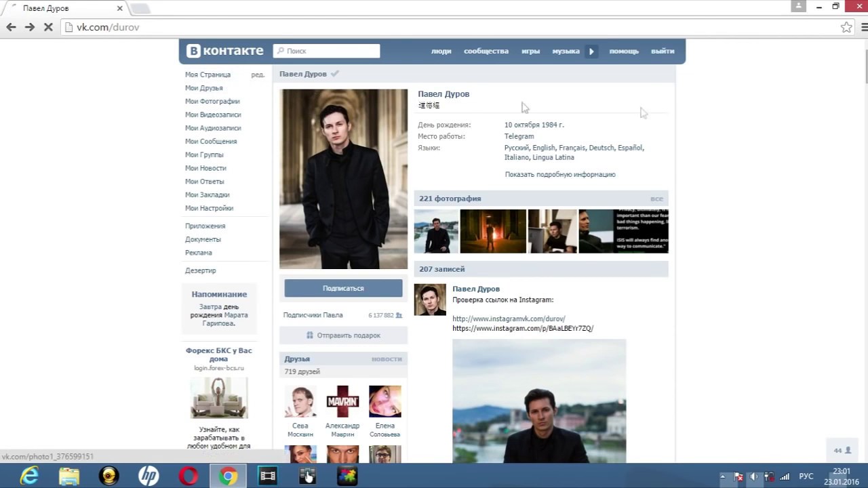Screen dimensions: 868x488
Task: Click the browser forward arrow
Action: (30, 27)
